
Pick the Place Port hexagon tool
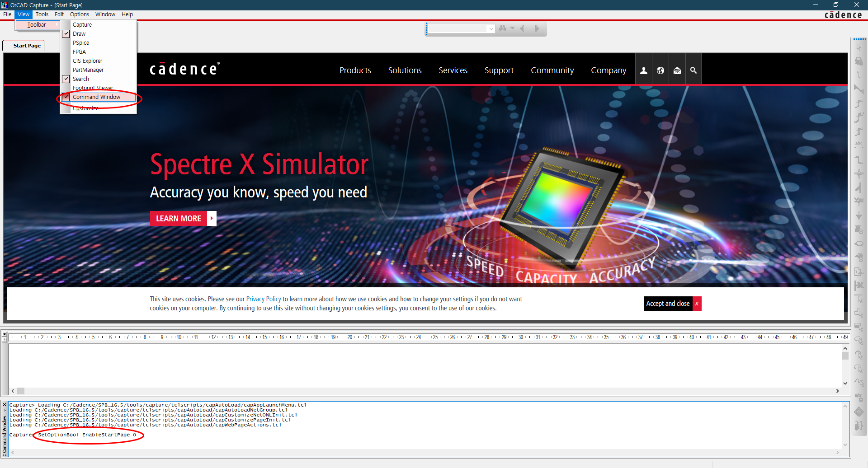[x=859, y=243]
